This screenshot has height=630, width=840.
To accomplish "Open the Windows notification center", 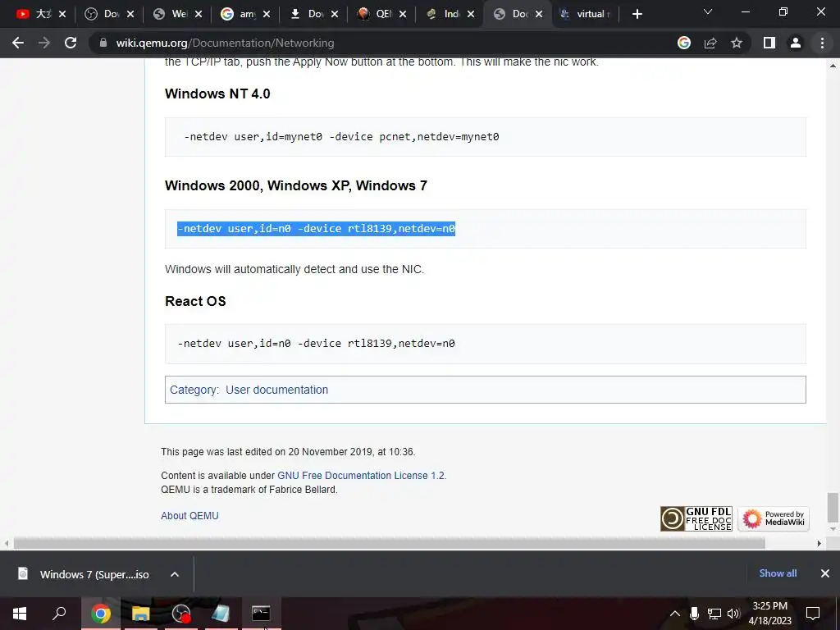I will coord(813,614).
